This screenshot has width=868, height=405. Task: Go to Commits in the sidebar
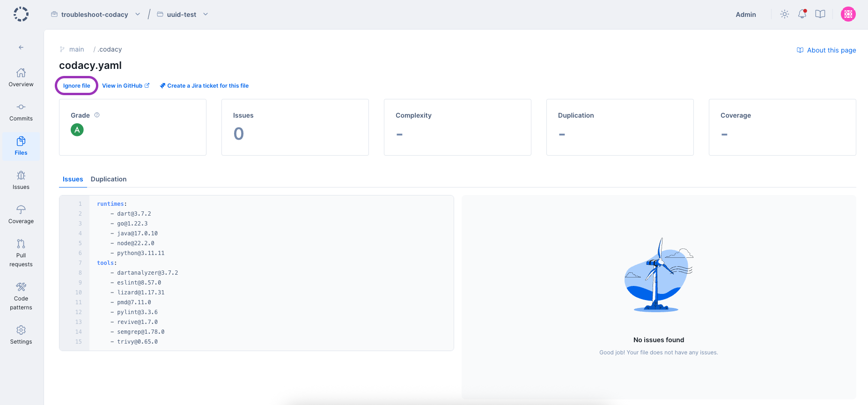pyautogui.click(x=21, y=112)
